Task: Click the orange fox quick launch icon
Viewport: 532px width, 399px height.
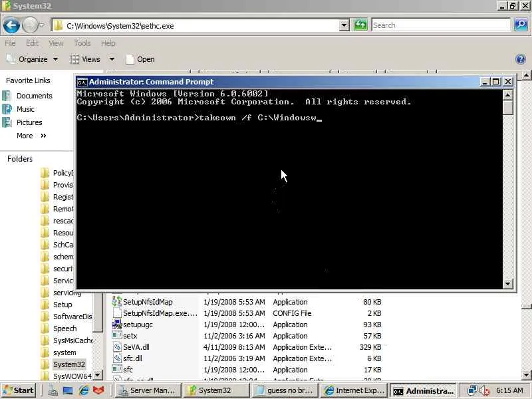Action: click(x=98, y=390)
